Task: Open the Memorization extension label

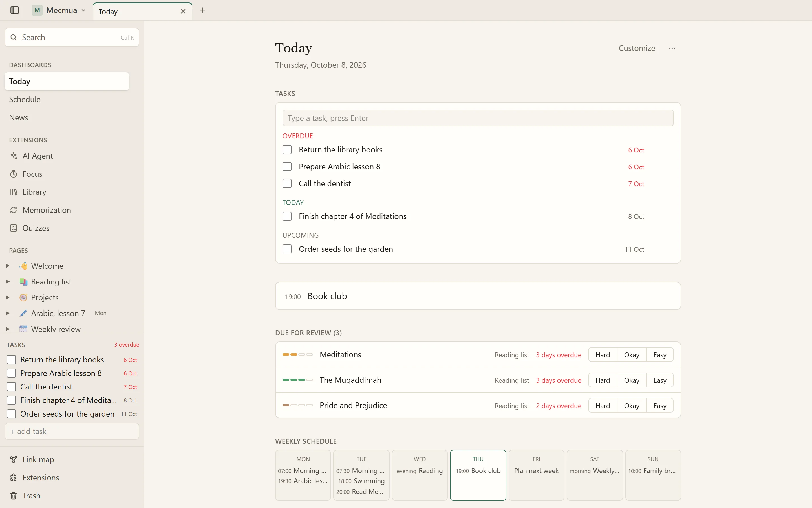Action: point(47,210)
